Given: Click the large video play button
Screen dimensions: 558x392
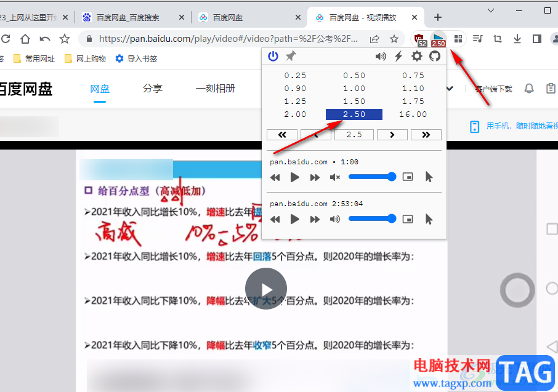Looking at the screenshot, I should (266, 289).
